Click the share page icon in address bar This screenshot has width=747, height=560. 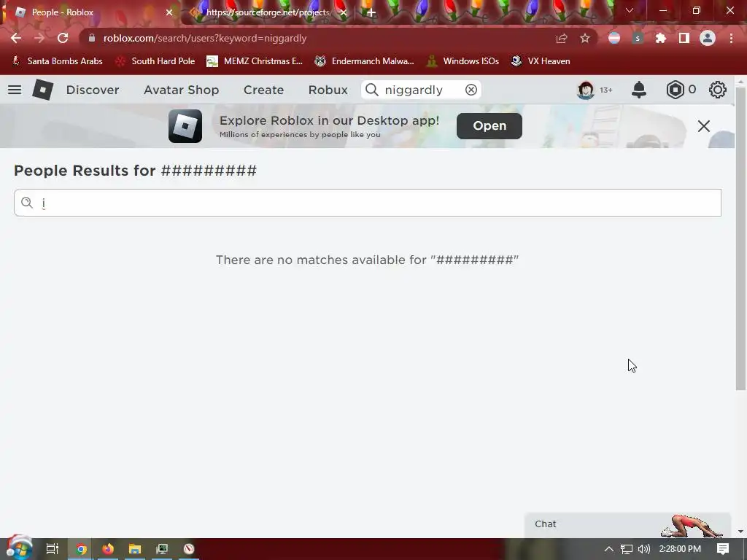pyautogui.click(x=562, y=39)
